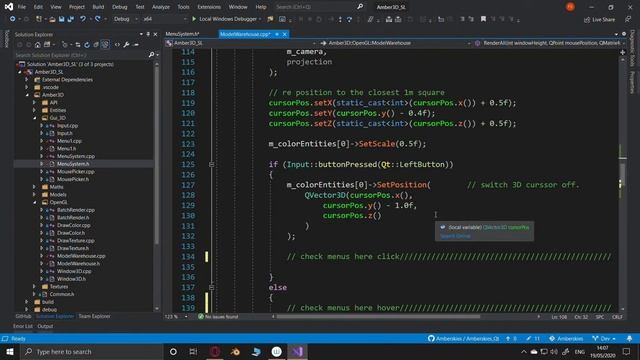Select DrawColor.cpp in Solution Explorer
This screenshot has height=360, width=640.
point(73,225)
